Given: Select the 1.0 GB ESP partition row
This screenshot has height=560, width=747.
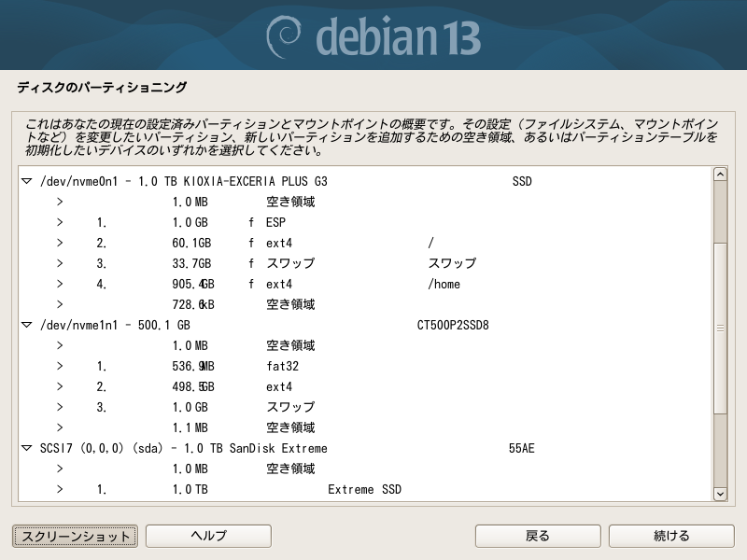Looking at the screenshot, I should [x=275, y=222].
